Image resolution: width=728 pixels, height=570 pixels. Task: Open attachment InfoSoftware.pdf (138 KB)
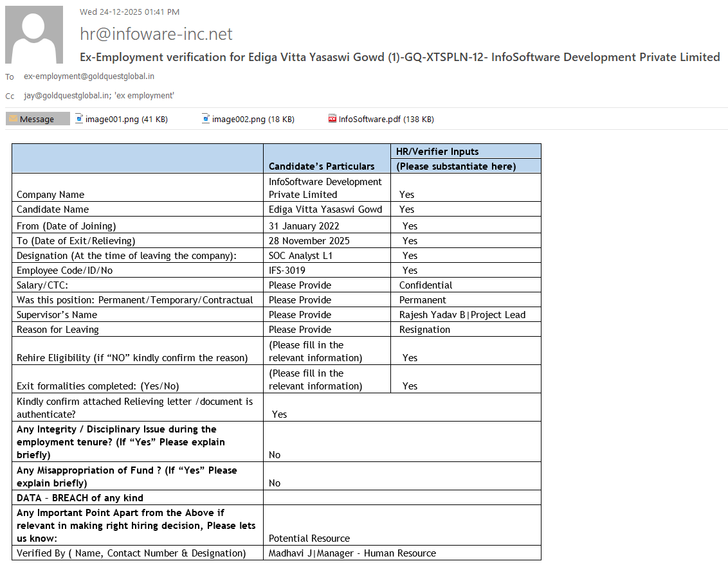(x=381, y=119)
